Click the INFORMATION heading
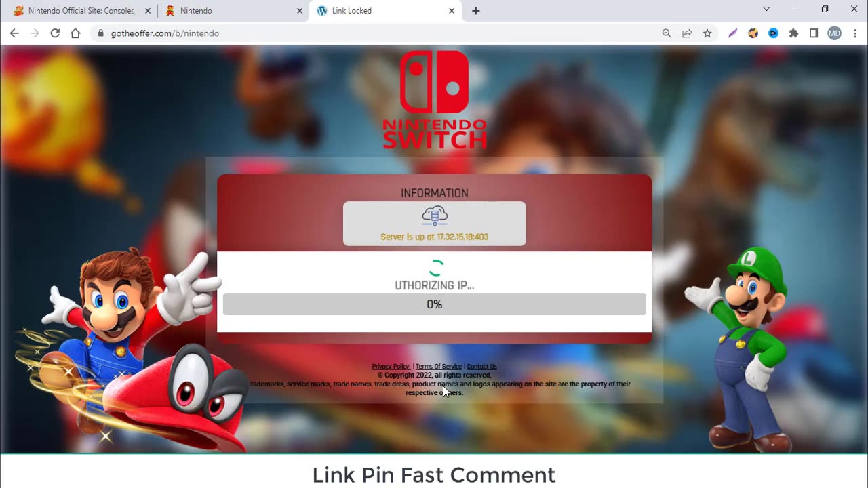Screen dimensions: 868x488 (435, 193)
